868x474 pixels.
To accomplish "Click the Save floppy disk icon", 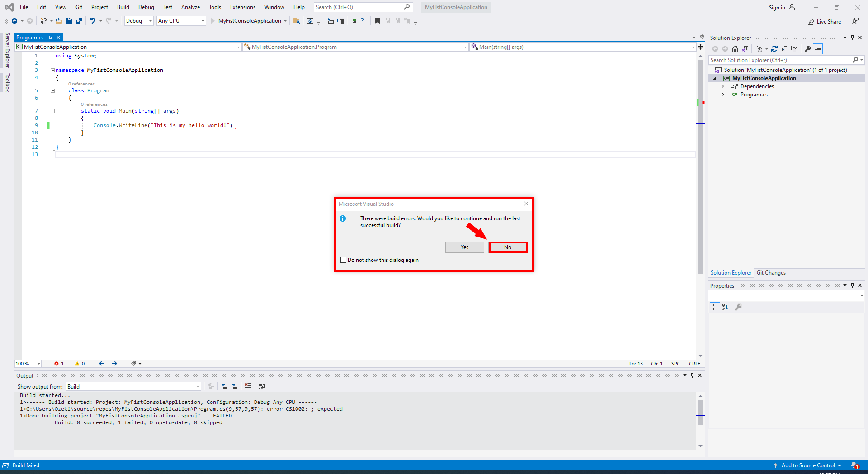I will [x=69, y=21].
